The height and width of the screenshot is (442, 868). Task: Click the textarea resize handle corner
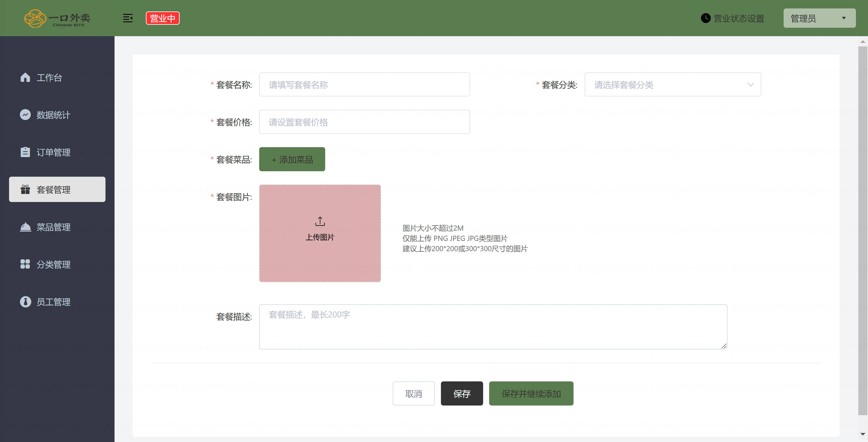[x=724, y=346]
